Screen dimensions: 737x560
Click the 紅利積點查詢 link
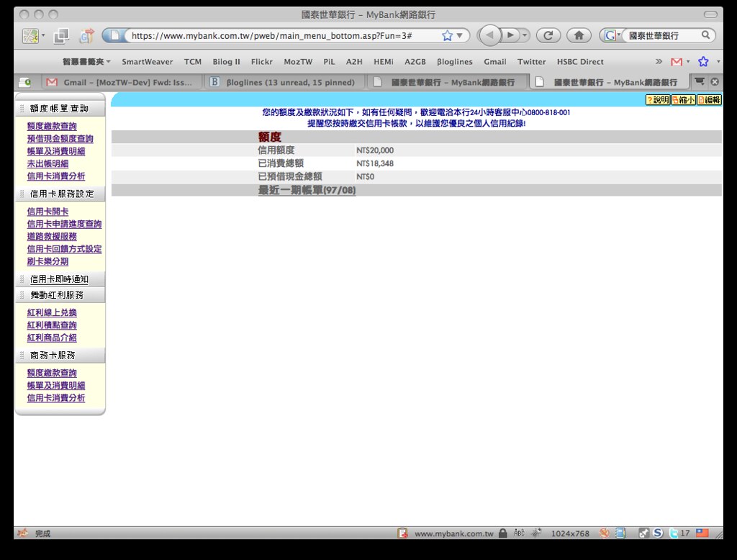(x=52, y=325)
